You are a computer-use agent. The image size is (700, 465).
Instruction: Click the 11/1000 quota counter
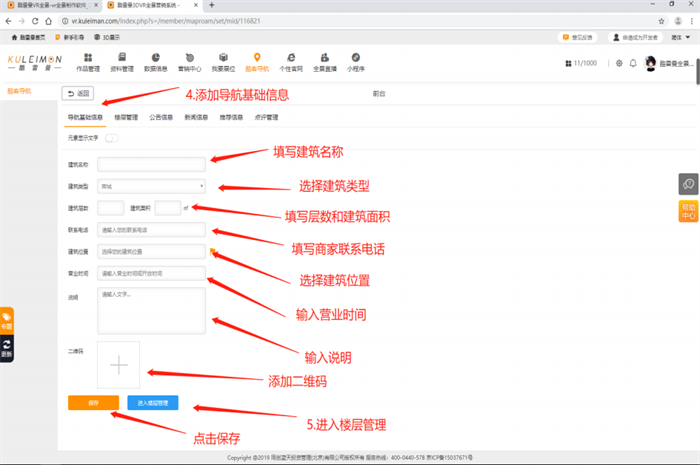[x=581, y=63]
